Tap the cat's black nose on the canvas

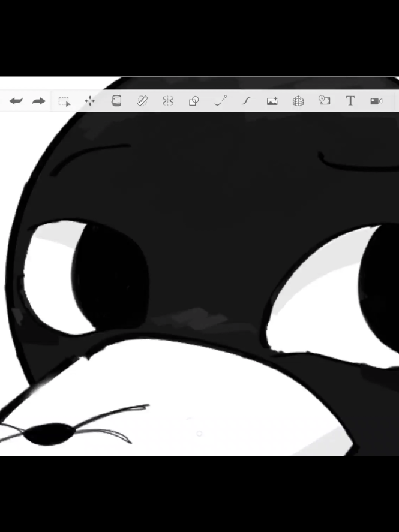coord(50,434)
